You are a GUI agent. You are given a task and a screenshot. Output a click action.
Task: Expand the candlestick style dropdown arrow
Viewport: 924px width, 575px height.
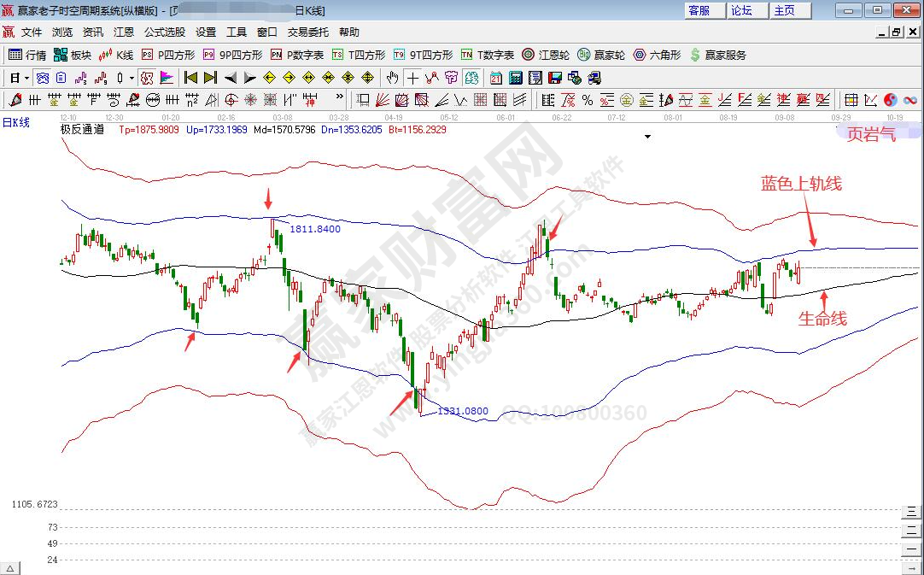tap(131, 78)
